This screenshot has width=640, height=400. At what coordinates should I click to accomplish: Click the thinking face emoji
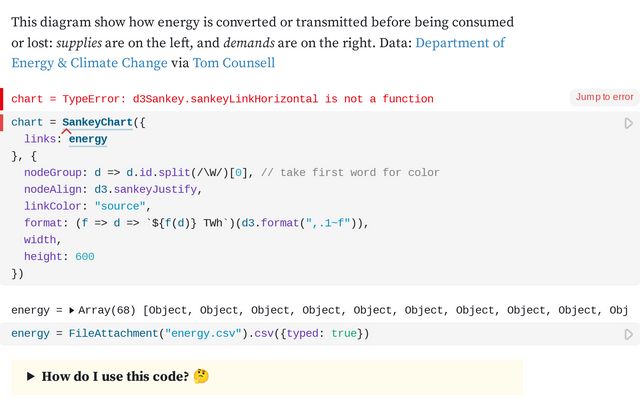coord(201,377)
